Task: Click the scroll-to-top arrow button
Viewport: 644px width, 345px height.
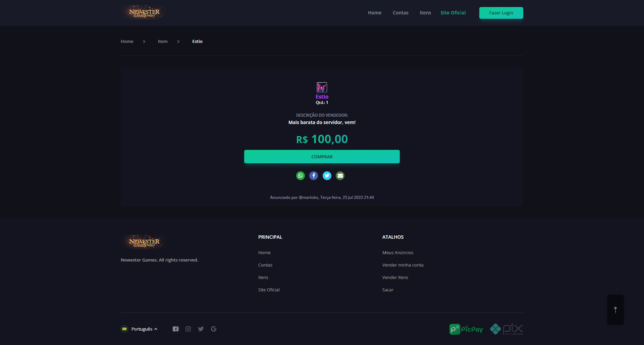Action: point(615,310)
